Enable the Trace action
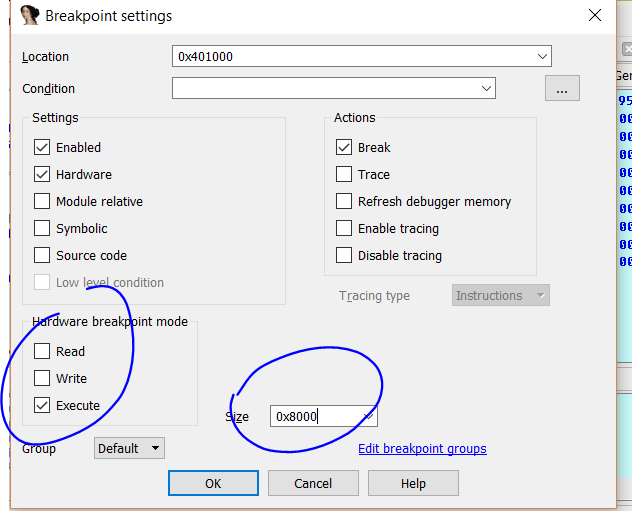The width and height of the screenshot is (632, 511). 344,174
